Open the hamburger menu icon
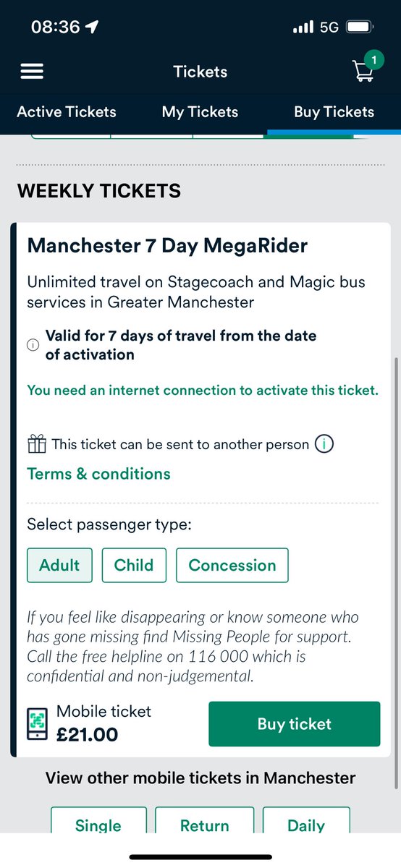The image size is (401, 868). click(x=33, y=71)
